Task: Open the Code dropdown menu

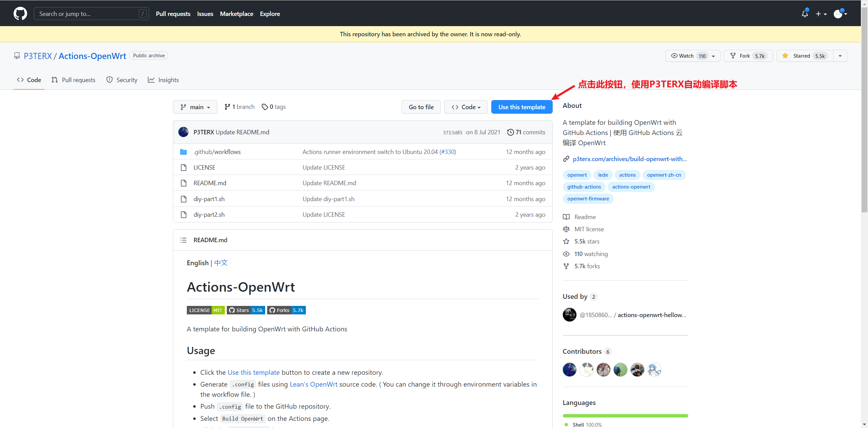Action: pos(465,106)
